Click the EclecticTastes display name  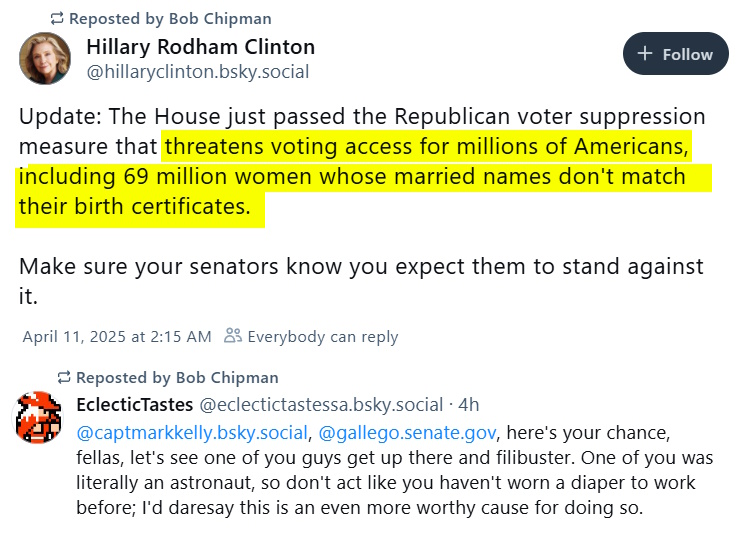(x=135, y=405)
